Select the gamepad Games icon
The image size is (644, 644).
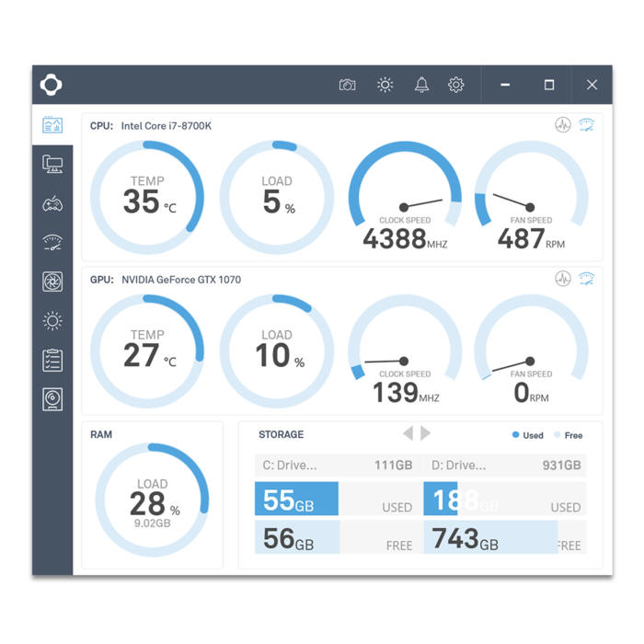(x=52, y=203)
